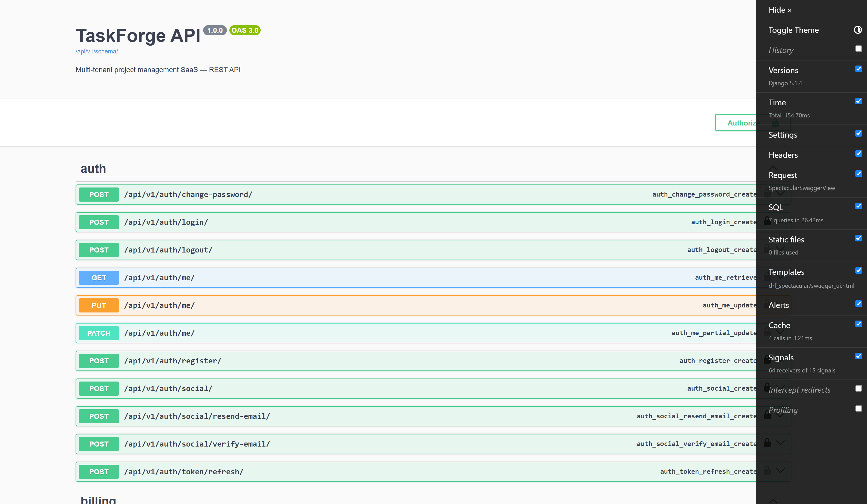Open the Static files debug panel
Image resolution: width=867 pixels, height=504 pixels.
tap(786, 240)
